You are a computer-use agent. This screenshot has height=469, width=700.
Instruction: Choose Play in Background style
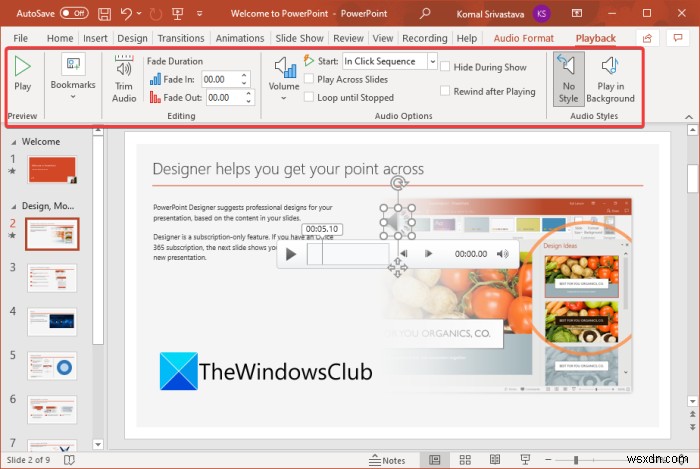(610, 79)
